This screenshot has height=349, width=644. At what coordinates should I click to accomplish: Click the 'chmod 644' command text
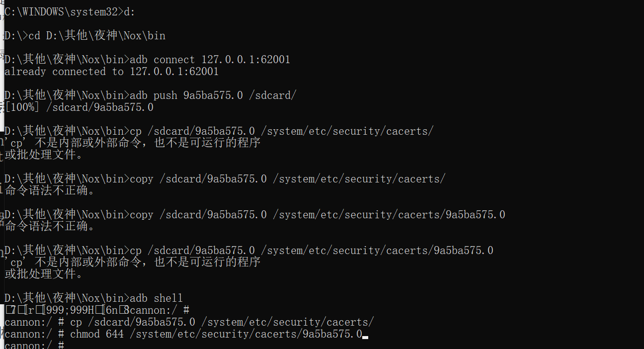coord(96,334)
